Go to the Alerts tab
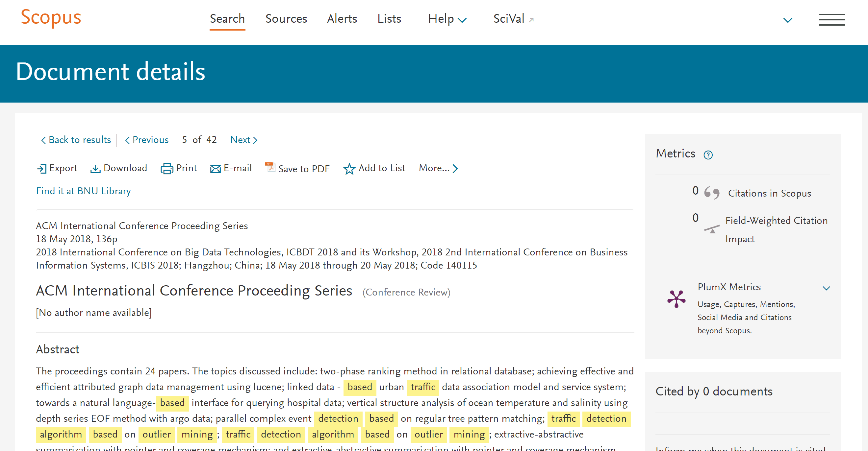Image resolution: width=868 pixels, height=451 pixels. click(x=342, y=19)
